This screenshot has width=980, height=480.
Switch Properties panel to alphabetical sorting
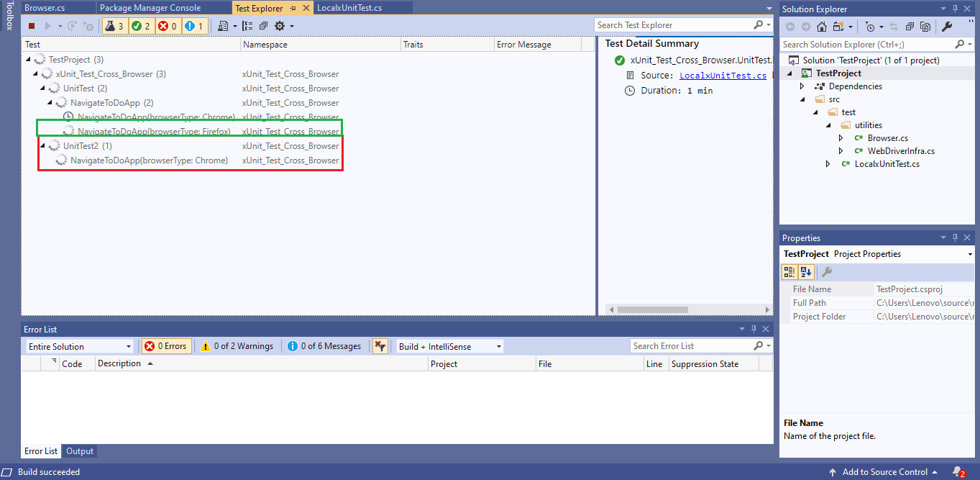[x=807, y=271]
